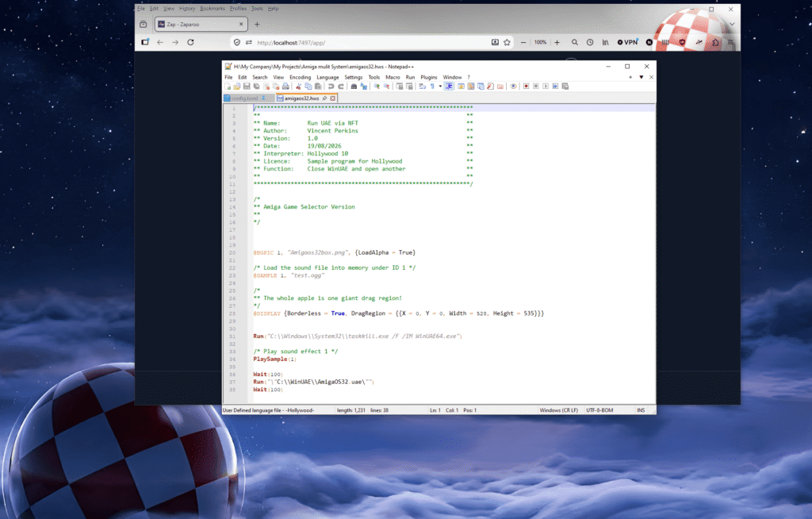Click the browser Back arrow
This screenshot has width=812, height=519.
pos(160,43)
